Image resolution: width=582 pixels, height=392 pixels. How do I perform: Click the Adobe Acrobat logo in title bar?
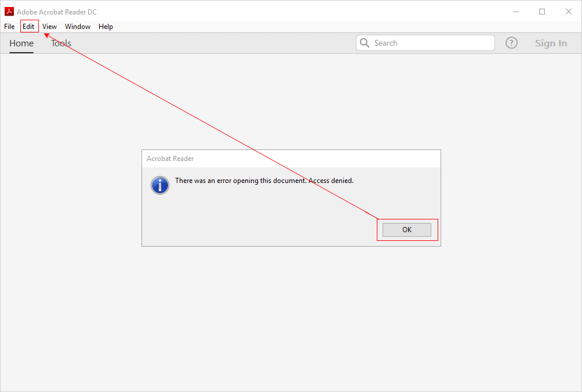(9, 12)
